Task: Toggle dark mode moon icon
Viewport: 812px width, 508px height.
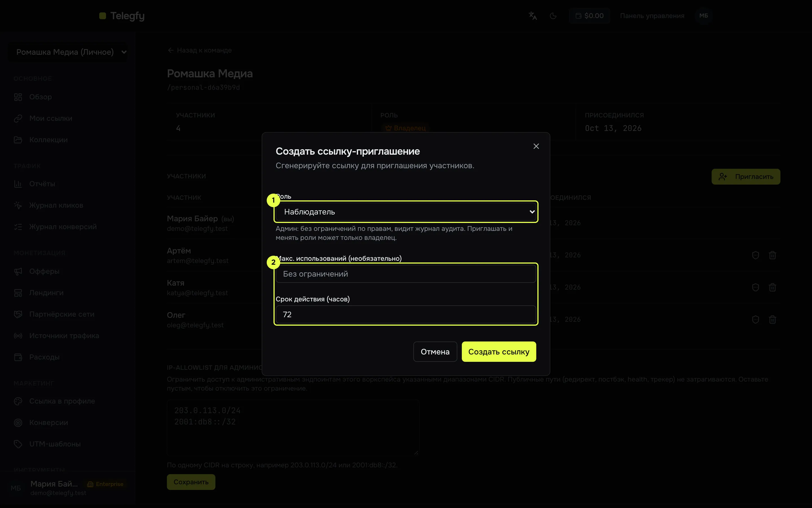Action: (x=553, y=16)
